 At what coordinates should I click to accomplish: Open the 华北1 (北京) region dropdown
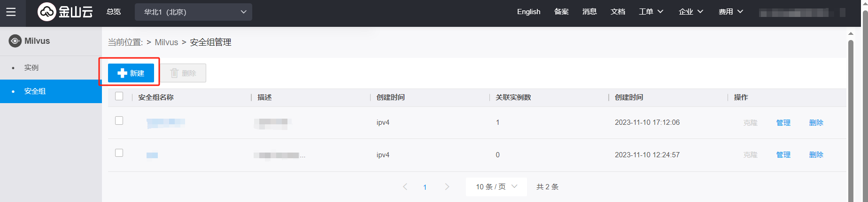pyautogui.click(x=194, y=12)
